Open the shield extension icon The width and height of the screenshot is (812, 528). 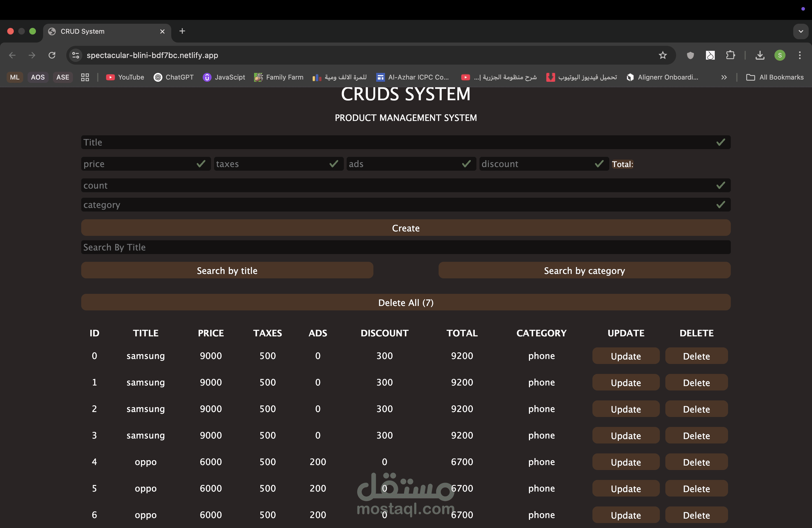click(x=690, y=55)
